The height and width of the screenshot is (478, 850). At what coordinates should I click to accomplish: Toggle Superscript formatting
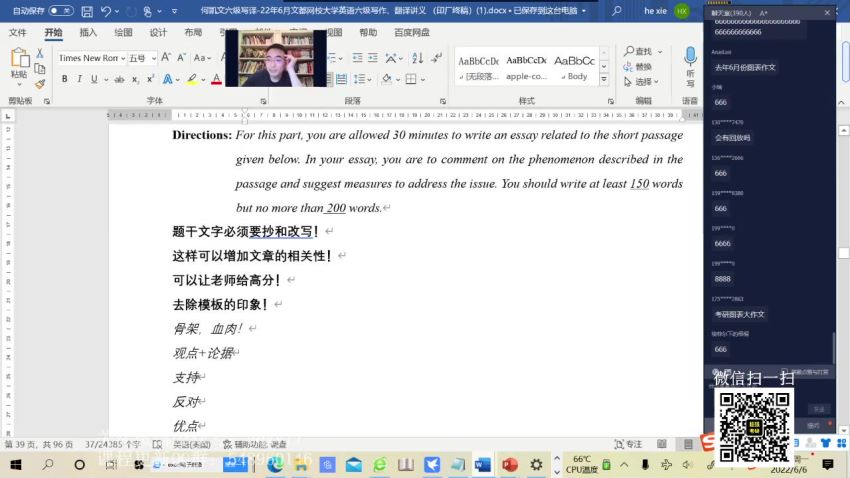pos(150,79)
